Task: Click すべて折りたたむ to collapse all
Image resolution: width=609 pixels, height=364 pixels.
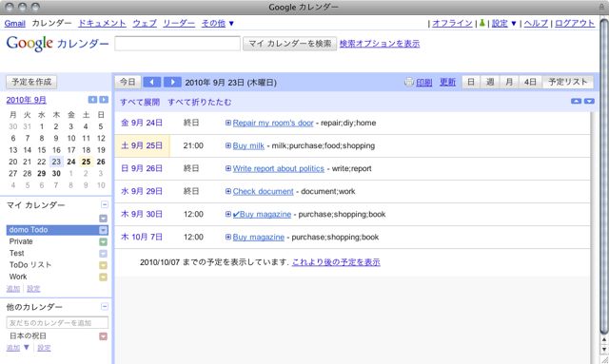Action: 200,102
